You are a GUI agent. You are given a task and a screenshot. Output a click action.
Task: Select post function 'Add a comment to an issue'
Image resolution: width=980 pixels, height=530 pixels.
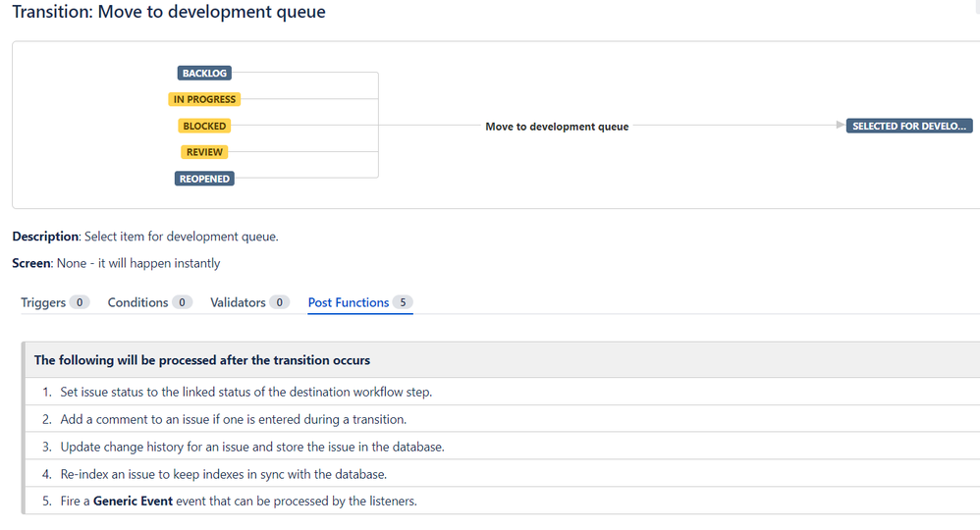503,419
